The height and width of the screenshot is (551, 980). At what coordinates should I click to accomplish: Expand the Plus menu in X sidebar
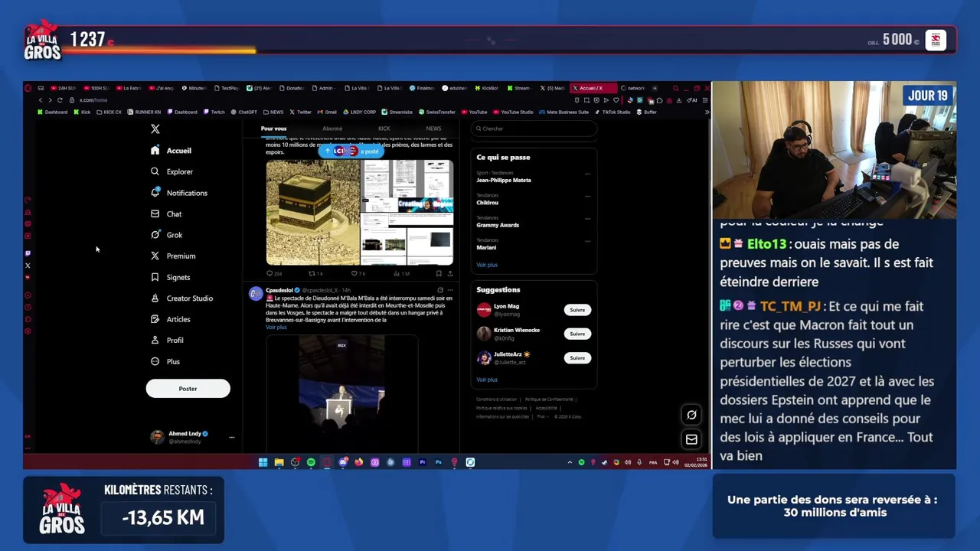click(165, 361)
